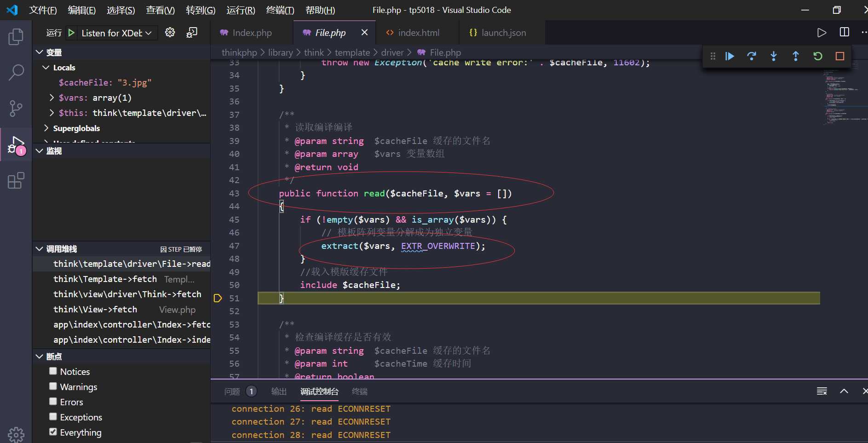Open the Manage gear at sidebar bottom

pos(16,434)
